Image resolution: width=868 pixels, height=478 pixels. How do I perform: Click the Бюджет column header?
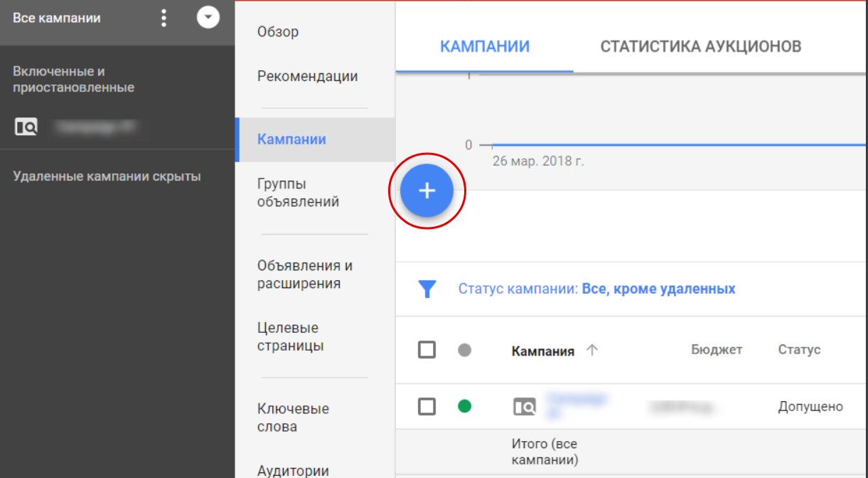[717, 350]
